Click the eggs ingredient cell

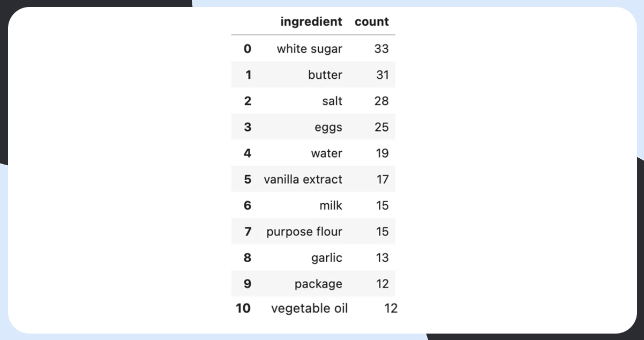(328, 127)
